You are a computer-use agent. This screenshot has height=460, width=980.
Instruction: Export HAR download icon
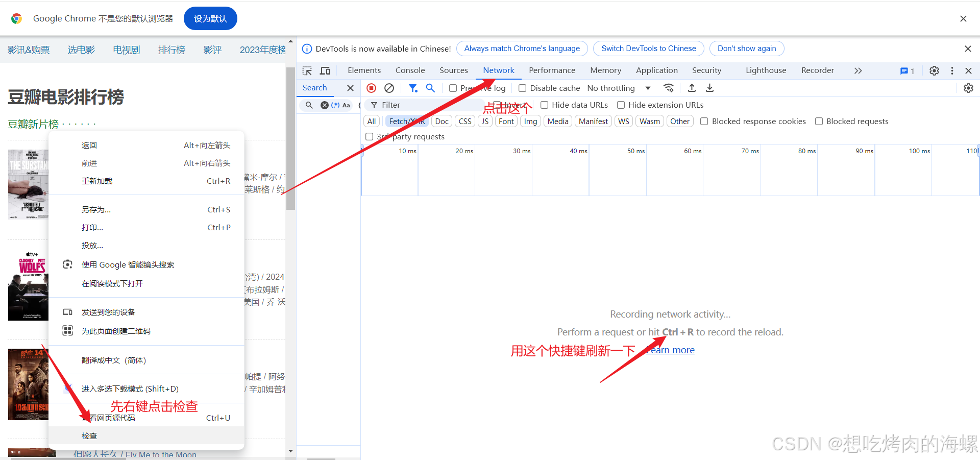point(709,88)
